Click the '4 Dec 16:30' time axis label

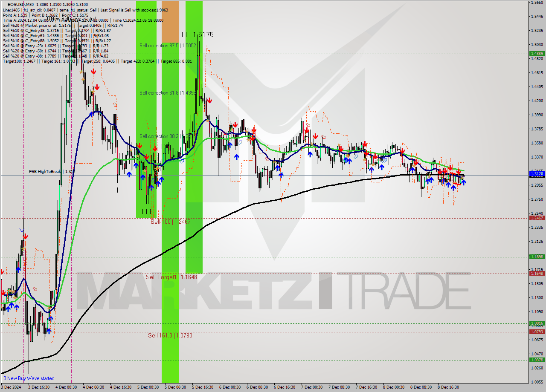click(x=121, y=387)
